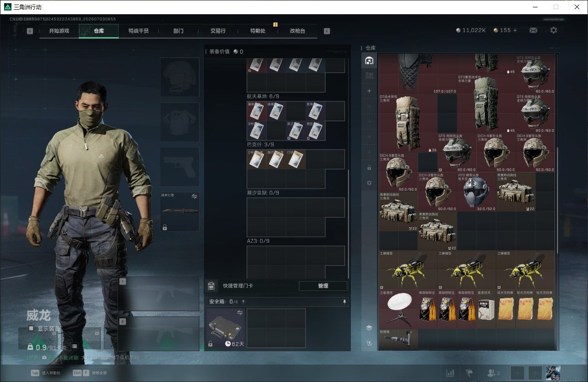
Task: Click the stacked layers icon in warehouse sidebar
Action: (x=369, y=328)
